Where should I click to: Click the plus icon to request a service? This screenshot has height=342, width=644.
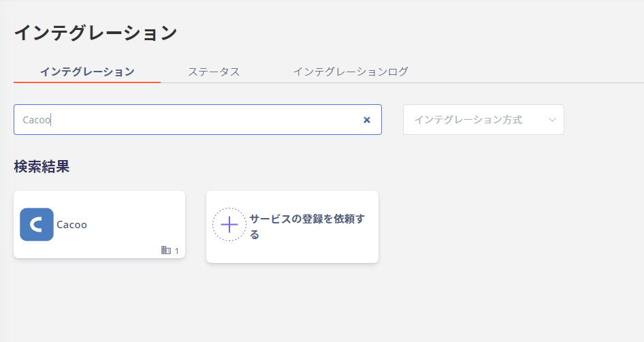tap(229, 225)
